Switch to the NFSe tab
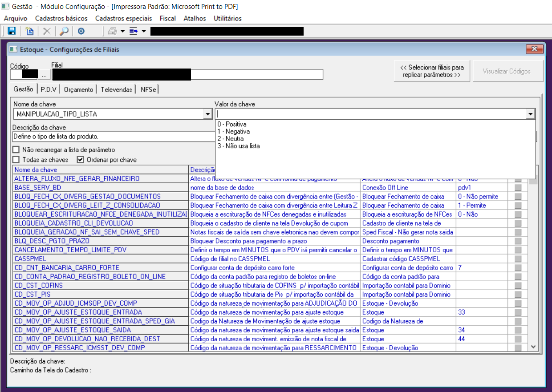 148,89
